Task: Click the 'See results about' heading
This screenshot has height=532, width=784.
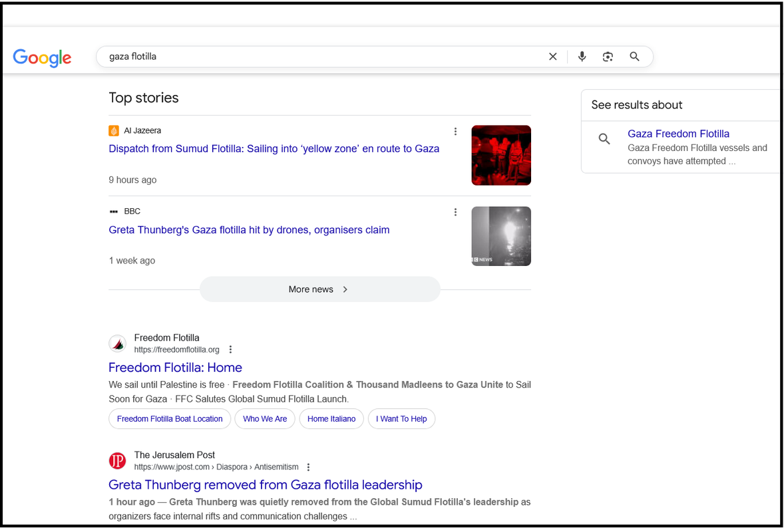Action: tap(636, 105)
